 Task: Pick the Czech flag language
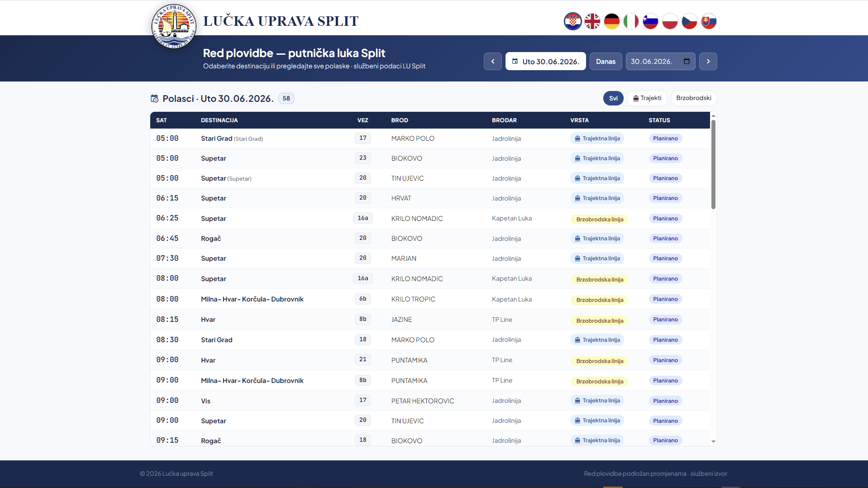point(689,21)
